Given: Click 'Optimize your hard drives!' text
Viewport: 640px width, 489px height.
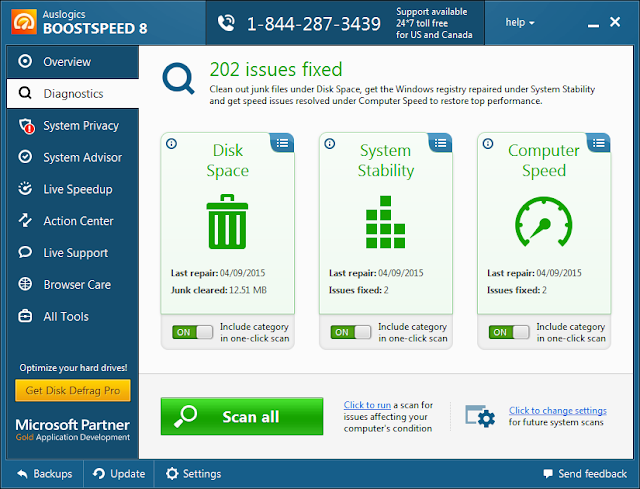Looking at the screenshot, I should click(73, 368).
